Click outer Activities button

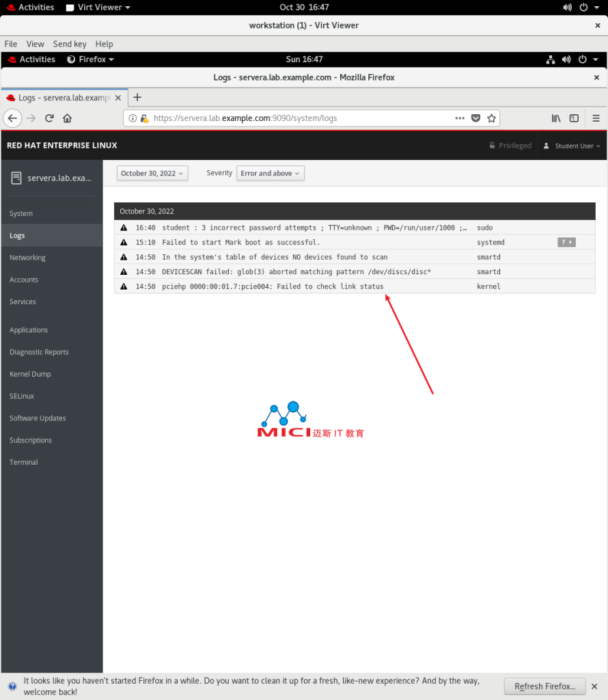pyautogui.click(x=31, y=8)
